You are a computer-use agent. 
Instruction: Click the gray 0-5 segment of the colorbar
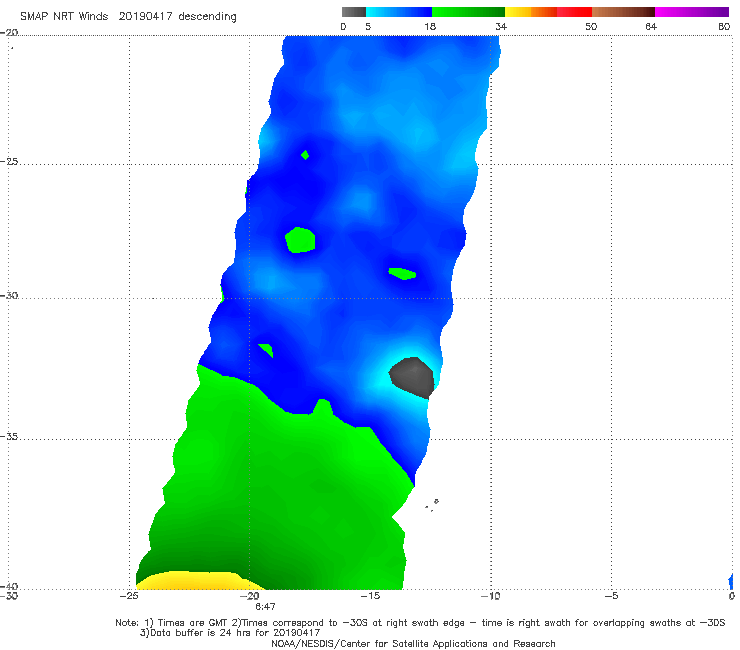[x=354, y=12]
